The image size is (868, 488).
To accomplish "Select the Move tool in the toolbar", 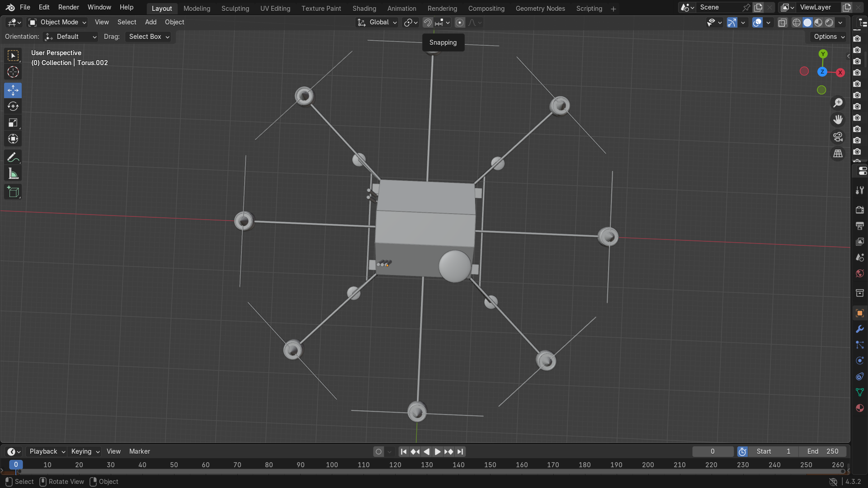I will [13, 90].
